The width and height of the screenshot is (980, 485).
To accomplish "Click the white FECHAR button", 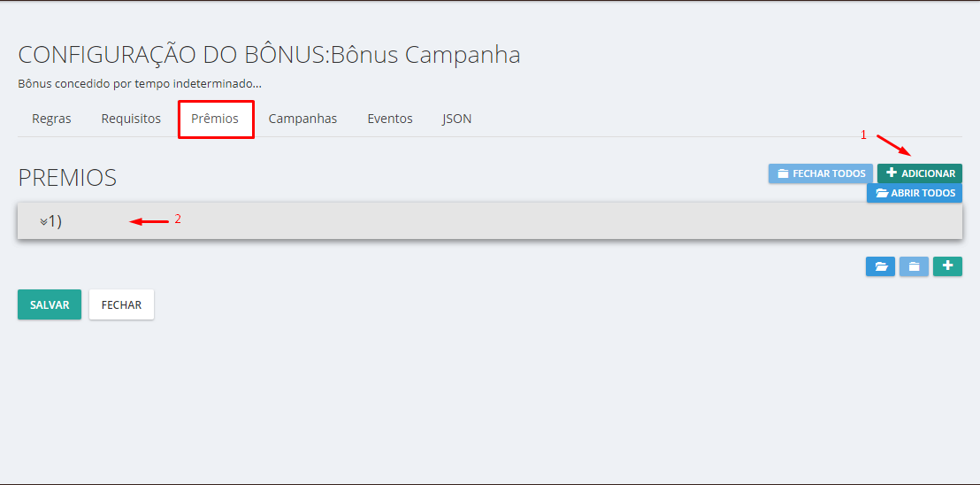I will point(121,304).
